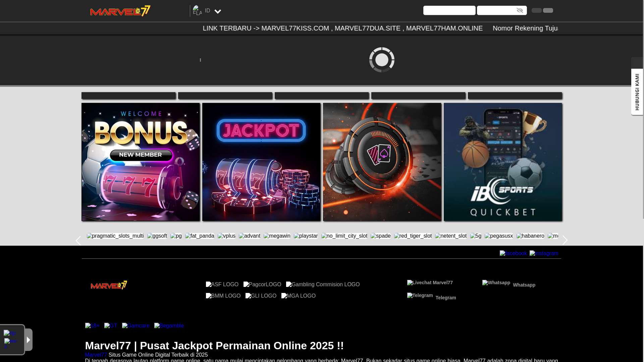Select 5g provider
The height and width of the screenshot is (362, 644).
tap(476, 236)
